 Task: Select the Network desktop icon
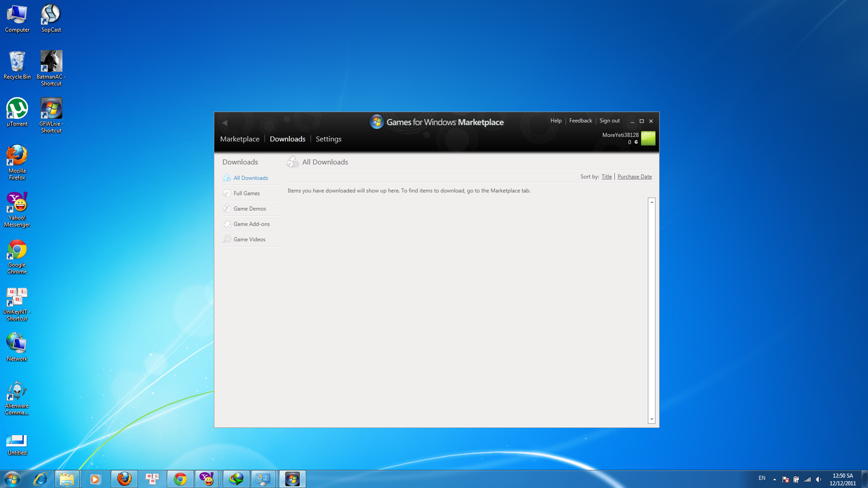pos(17,347)
